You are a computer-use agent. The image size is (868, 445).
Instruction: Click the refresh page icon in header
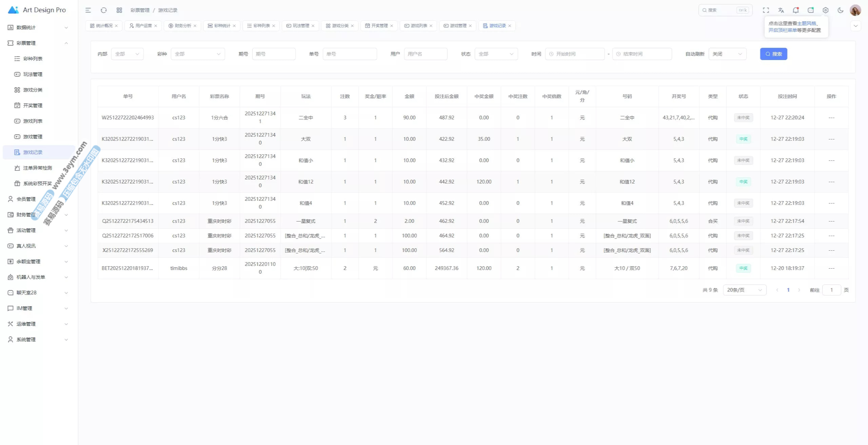tap(104, 10)
